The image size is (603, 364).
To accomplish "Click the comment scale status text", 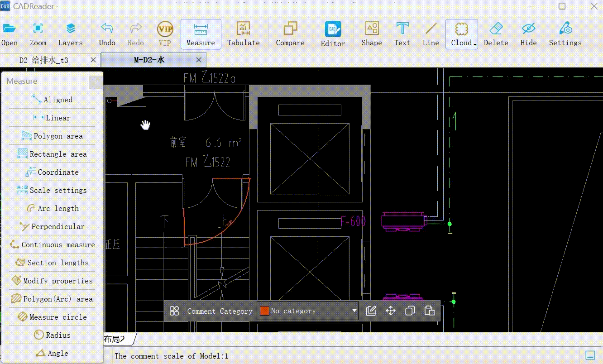I will 172,356.
